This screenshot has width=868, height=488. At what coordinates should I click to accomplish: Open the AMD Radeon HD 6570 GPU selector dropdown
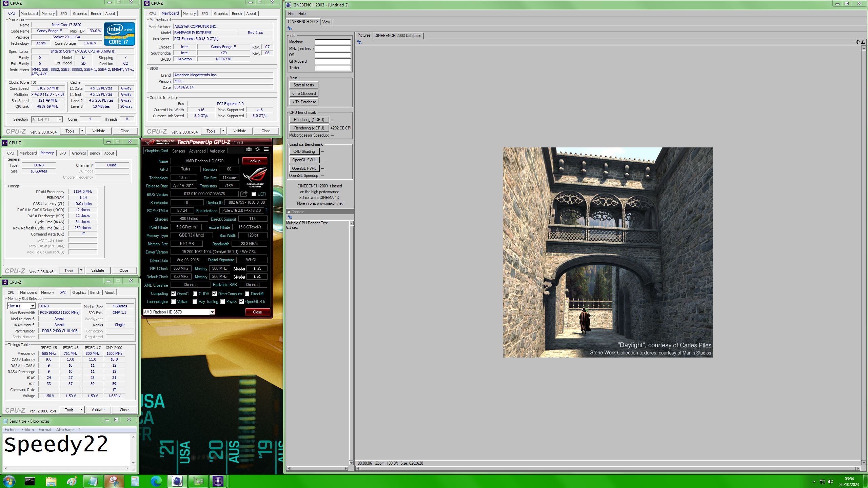(179, 312)
